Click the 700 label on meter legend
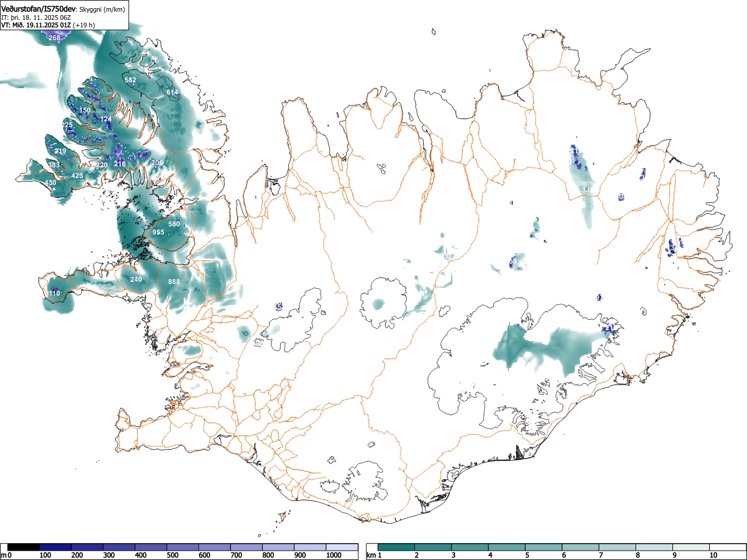The width and height of the screenshot is (747, 560). pos(236,555)
